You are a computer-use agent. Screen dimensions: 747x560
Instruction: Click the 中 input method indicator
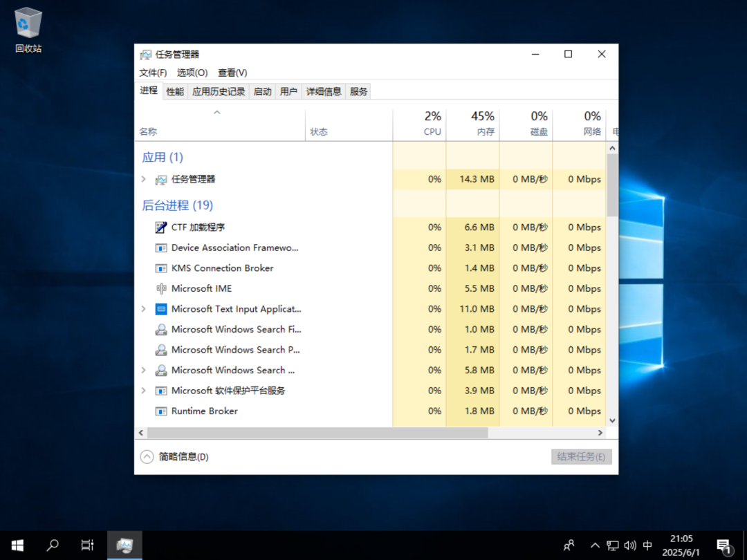click(647, 545)
